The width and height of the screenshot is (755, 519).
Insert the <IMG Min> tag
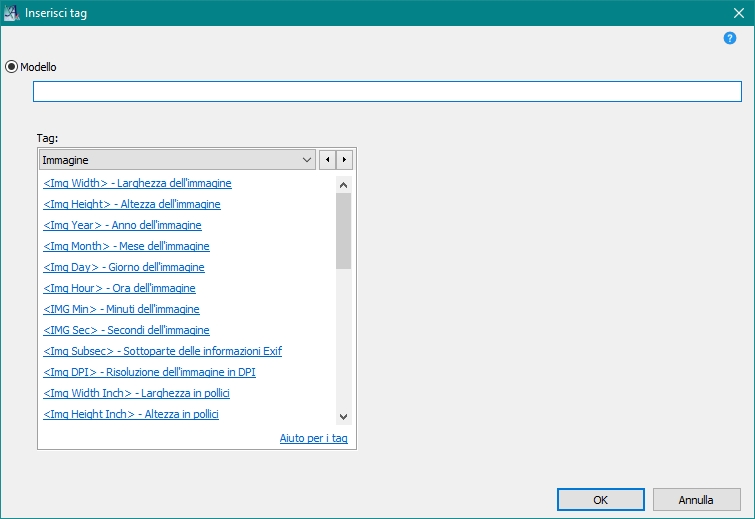[121, 309]
